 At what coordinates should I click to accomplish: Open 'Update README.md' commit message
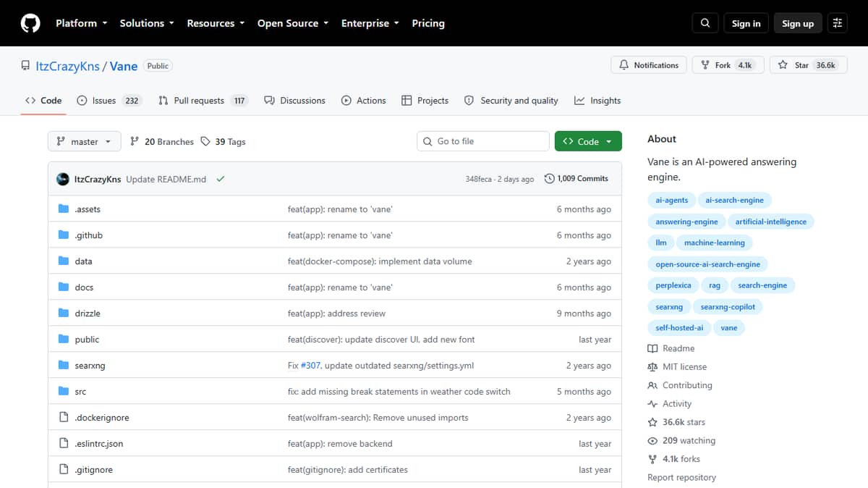pos(166,179)
